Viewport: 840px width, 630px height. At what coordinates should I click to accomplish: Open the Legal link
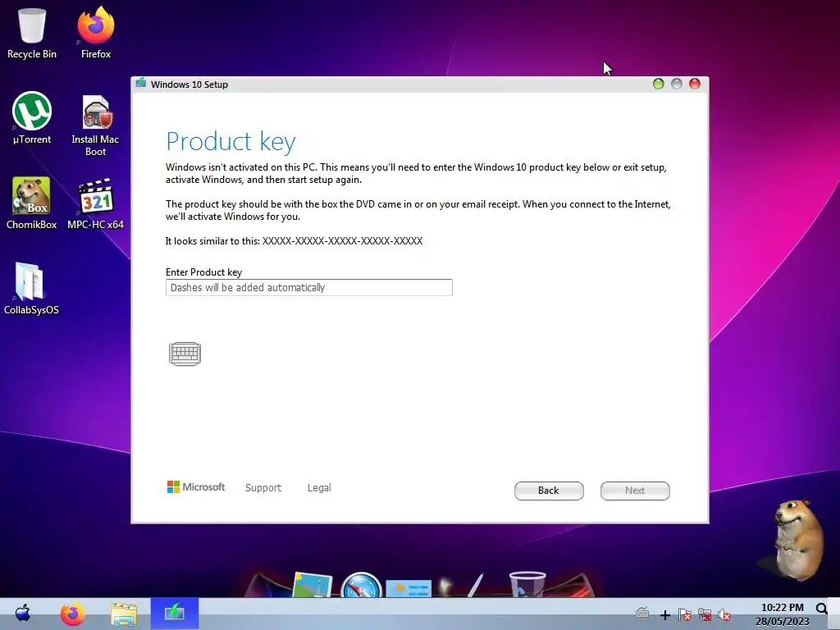pyautogui.click(x=319, y=487)
